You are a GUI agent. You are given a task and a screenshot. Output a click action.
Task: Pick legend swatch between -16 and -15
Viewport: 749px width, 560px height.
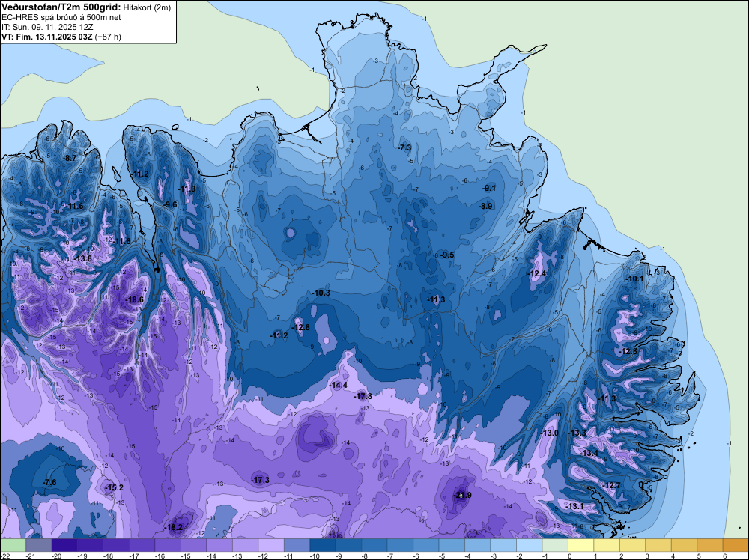pos(168,545)
